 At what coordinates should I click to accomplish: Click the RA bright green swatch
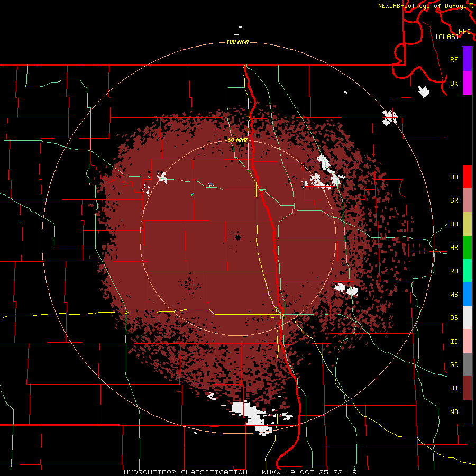[467, 270]
